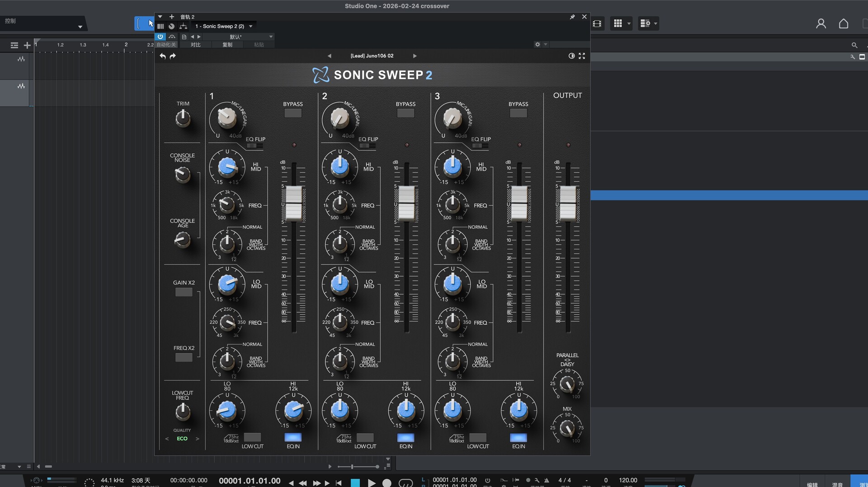Click the 对比 compare tab
The image size is (868, 487).
(x=195, y=45)
